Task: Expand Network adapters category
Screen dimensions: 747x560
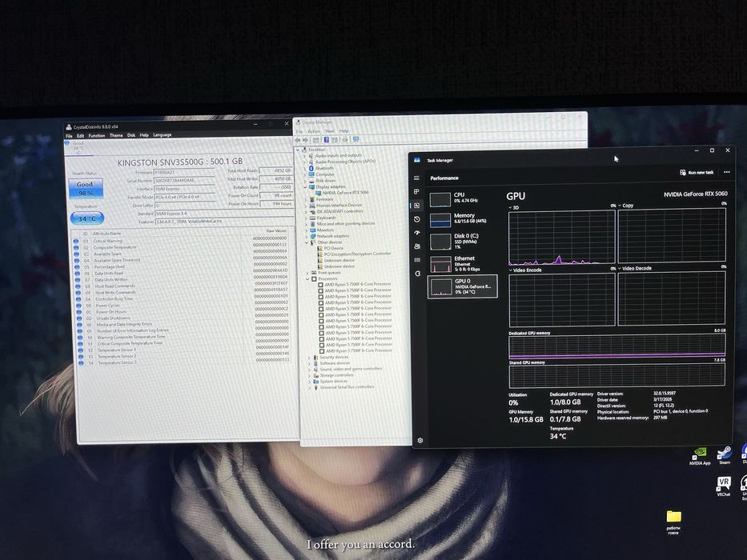Action: pyautogui.click(x=307, y=236)
